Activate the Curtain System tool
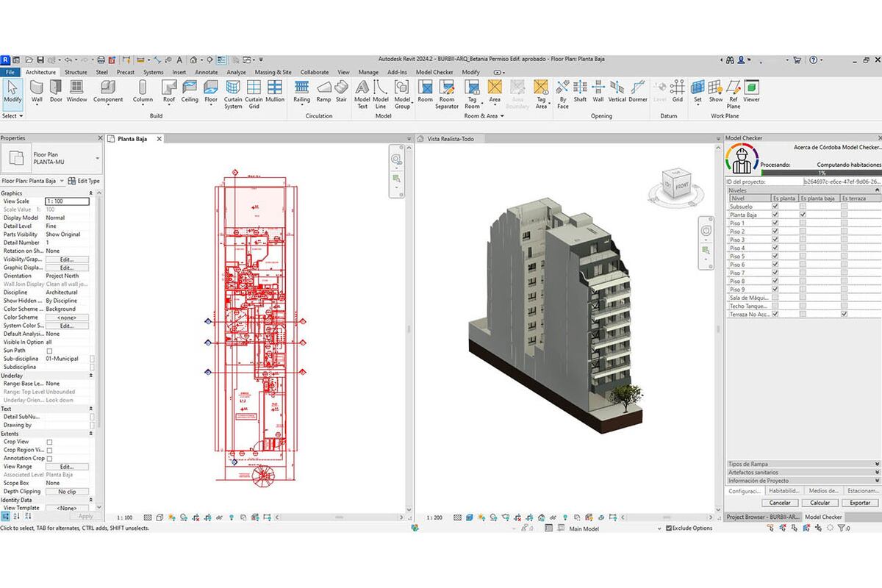Screen dimensions: 882x588 pos(233,94)
